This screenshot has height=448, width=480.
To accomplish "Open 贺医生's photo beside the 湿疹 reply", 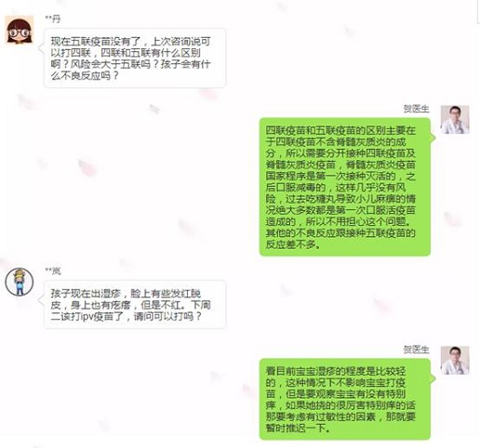I will pyautogui.click(x=455, y=361).
